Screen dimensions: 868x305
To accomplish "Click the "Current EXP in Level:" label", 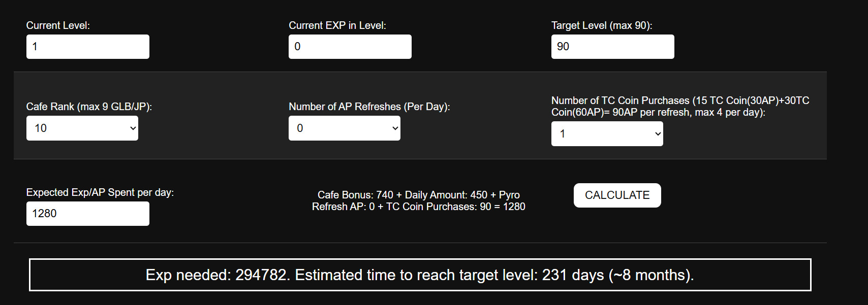I will click(337, 25).
